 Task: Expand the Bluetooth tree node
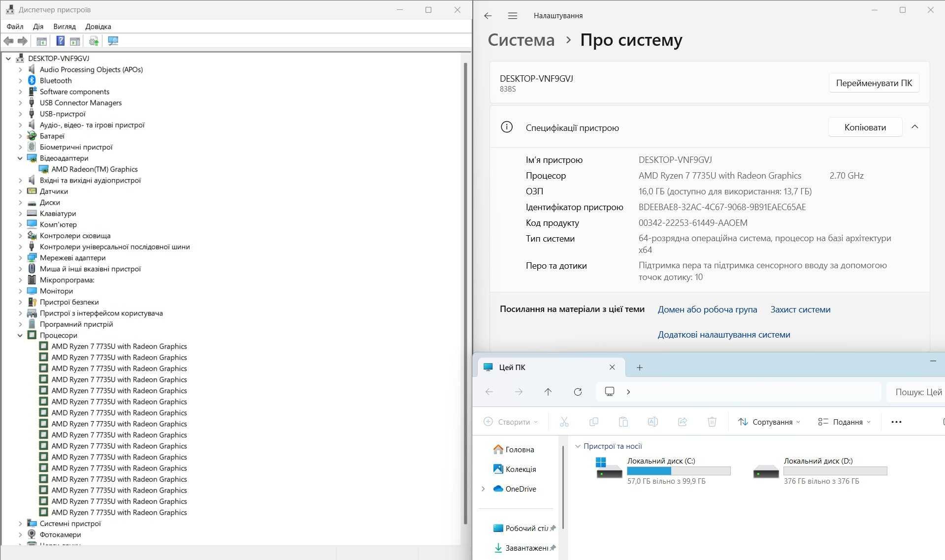tap(20, 80)
